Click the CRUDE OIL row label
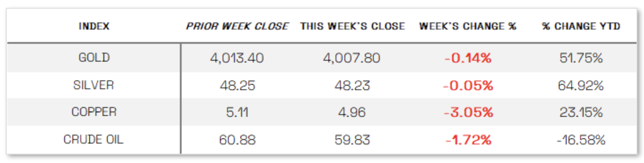The height and width of the screenshot is (163, 644). (94, 139)
